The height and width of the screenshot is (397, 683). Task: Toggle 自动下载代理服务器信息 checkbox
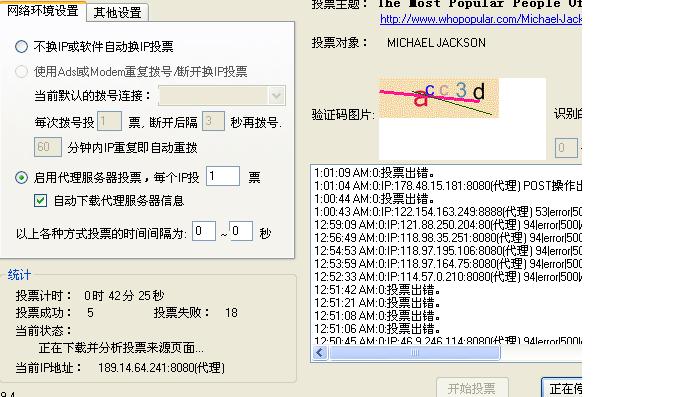click(x=41, y=200)
